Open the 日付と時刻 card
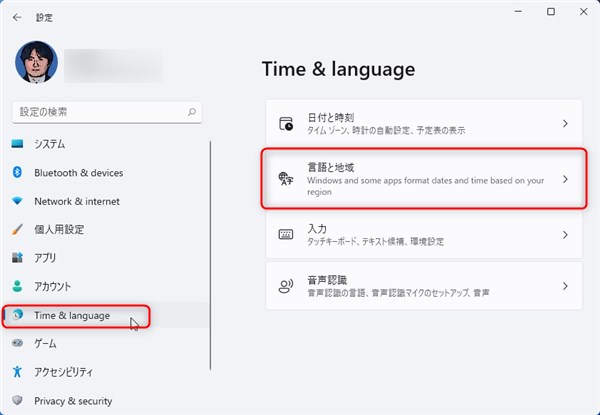Viewport: 600px width, 415px height. coord(424,123)
